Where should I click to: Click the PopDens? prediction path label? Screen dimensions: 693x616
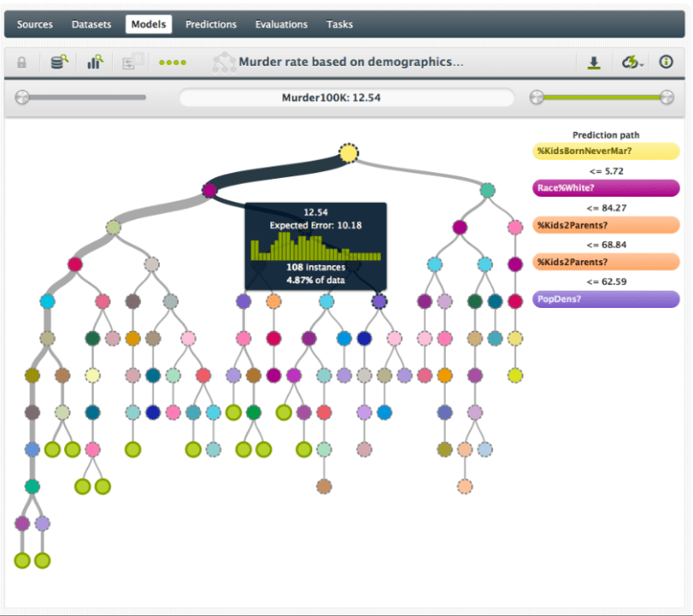tap(606, 299)
